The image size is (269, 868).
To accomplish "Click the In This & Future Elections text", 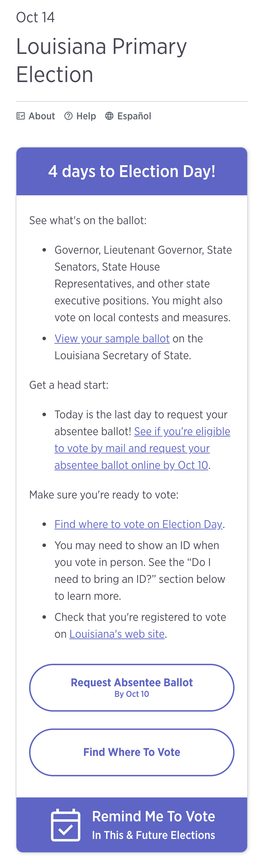I will 153,835.
